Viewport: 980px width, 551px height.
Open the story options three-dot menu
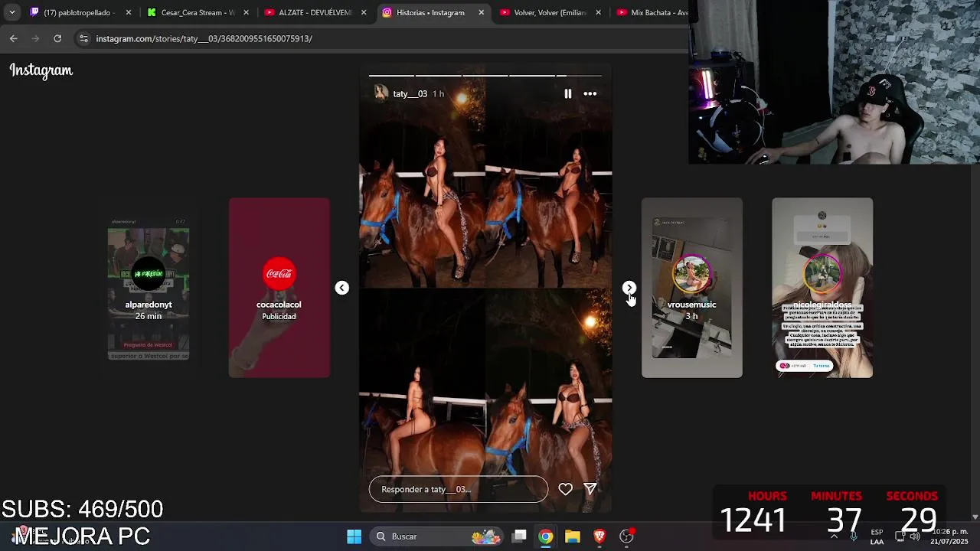click(590, 93)
